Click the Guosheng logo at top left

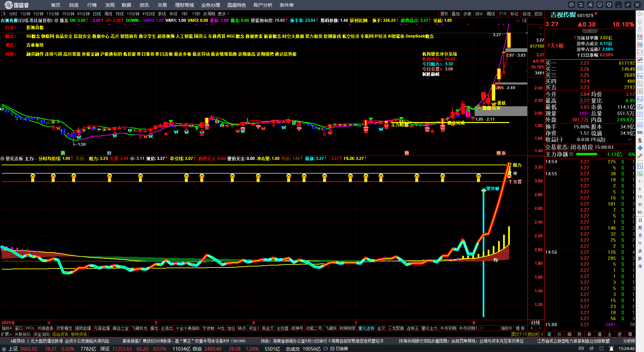click(x=17, y=5)
